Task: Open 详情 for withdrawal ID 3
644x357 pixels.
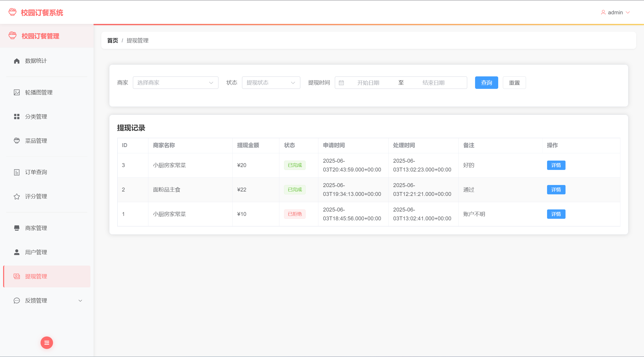Action: coord(556,165)
